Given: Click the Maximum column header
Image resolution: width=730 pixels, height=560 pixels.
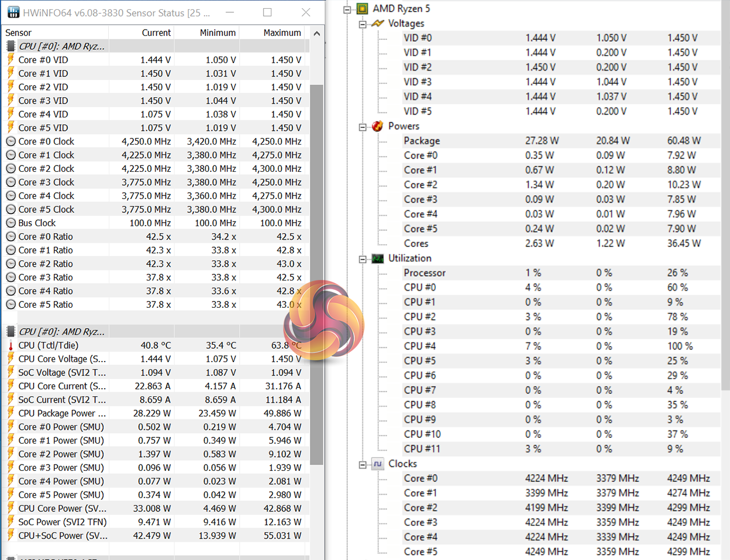Looking at the screenshot, I should [282, 33].
